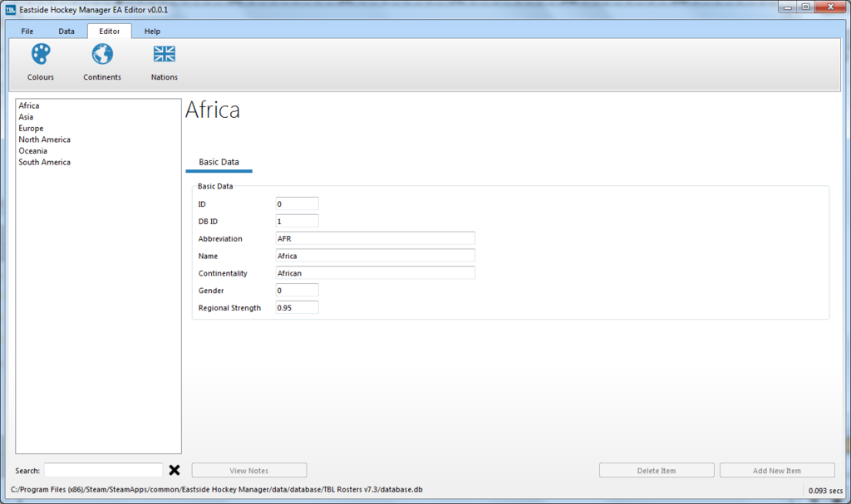Clear search with the X icon
This screenshot has width=851, height=504.
(175, 470)
